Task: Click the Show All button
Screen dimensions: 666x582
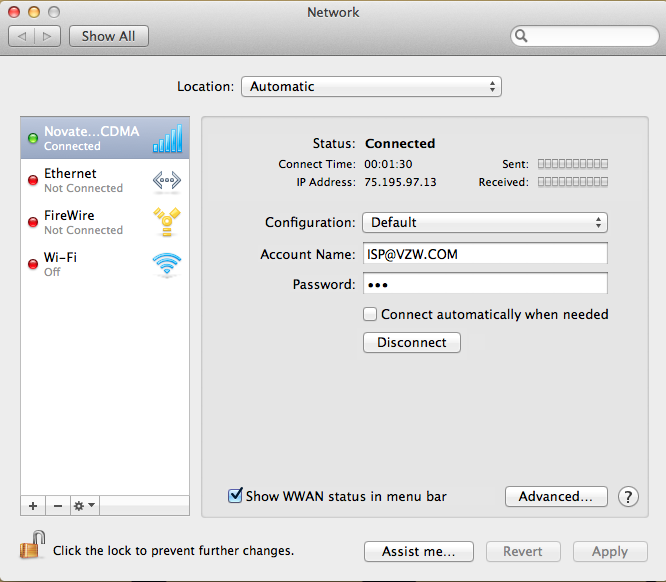Action: (109, 37)
